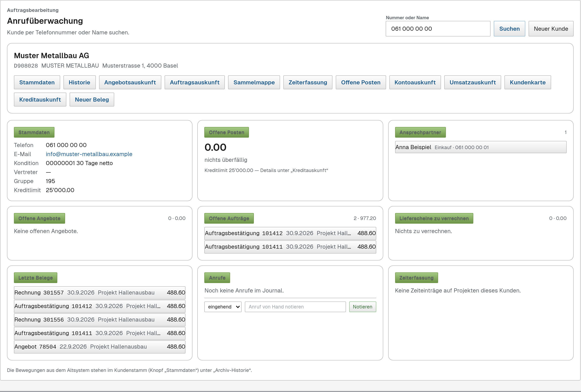Open the Sammelmappe
This screenshot has width=581, height=392.
(x=254, y=82)
